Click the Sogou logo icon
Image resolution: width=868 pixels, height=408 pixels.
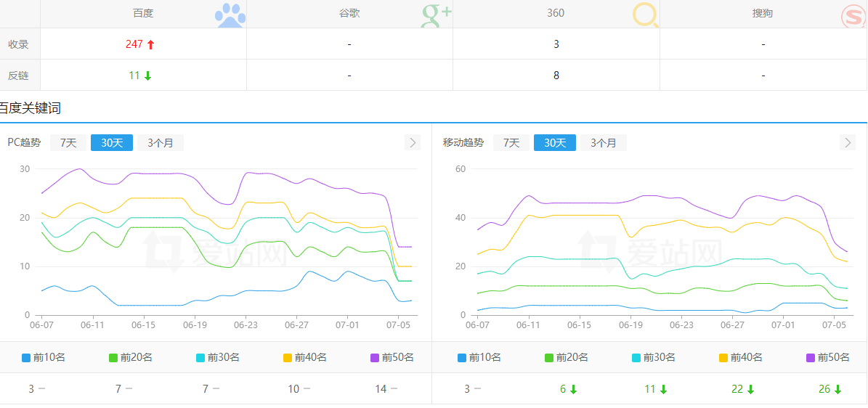click(x=853, y=15)
